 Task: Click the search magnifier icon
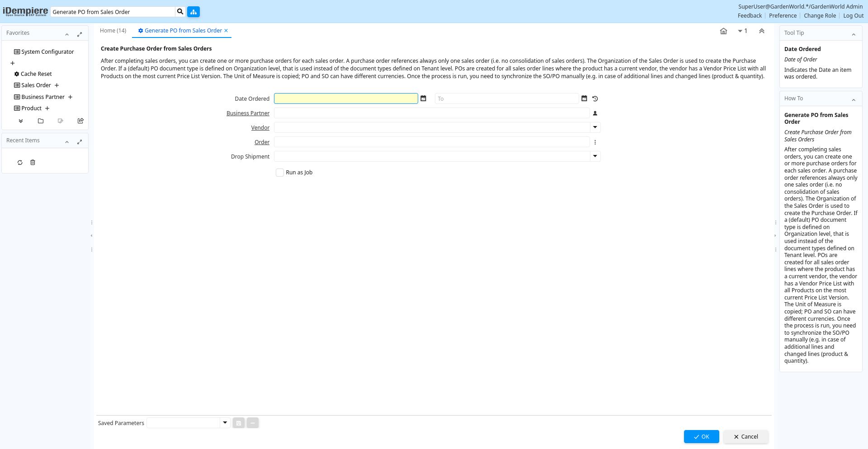(x=180, y=12)
